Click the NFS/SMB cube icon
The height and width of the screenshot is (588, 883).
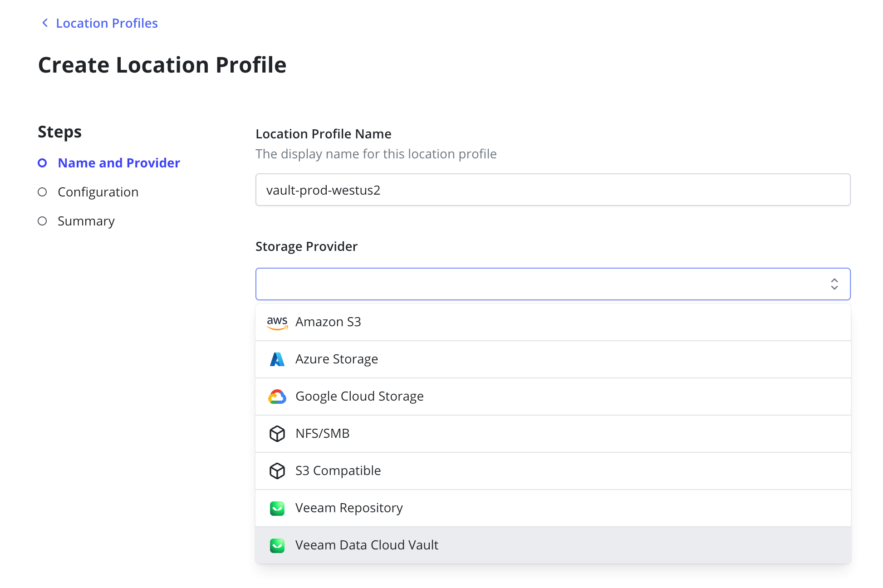(277, 434)
